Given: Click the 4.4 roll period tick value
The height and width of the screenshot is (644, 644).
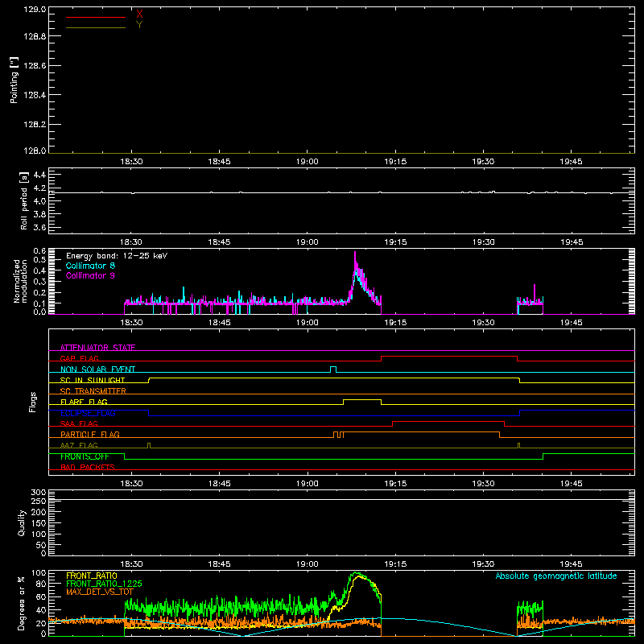Looking at the screenshot, I should [x=39, y=175].
